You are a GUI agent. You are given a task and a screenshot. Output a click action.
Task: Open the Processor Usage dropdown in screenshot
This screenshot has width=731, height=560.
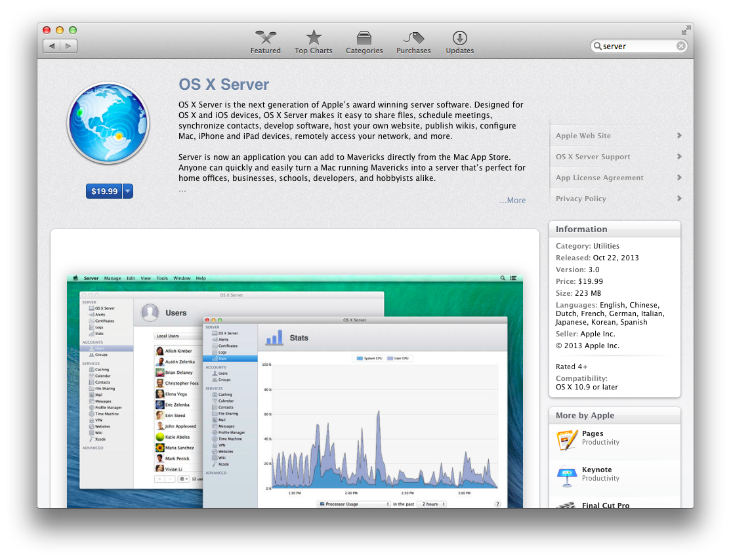tap(354, 504)
